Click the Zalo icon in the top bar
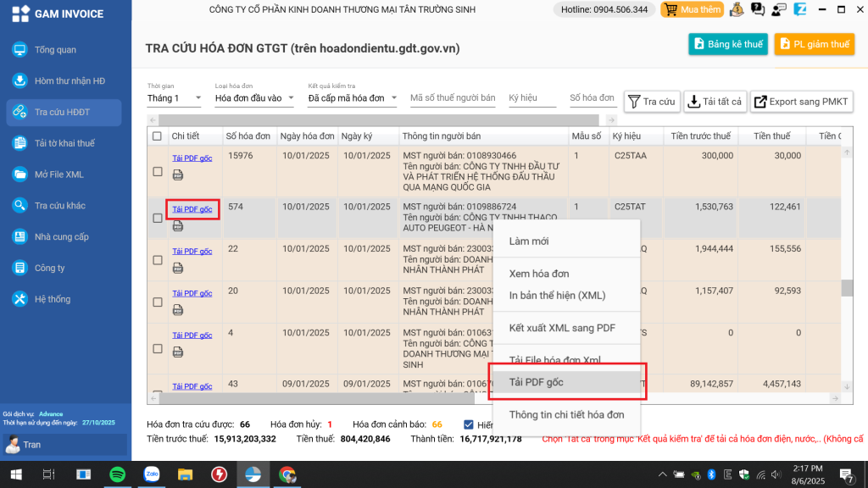Screen dimensions: 868x488 pyautogui.click(x=800, y=10)
